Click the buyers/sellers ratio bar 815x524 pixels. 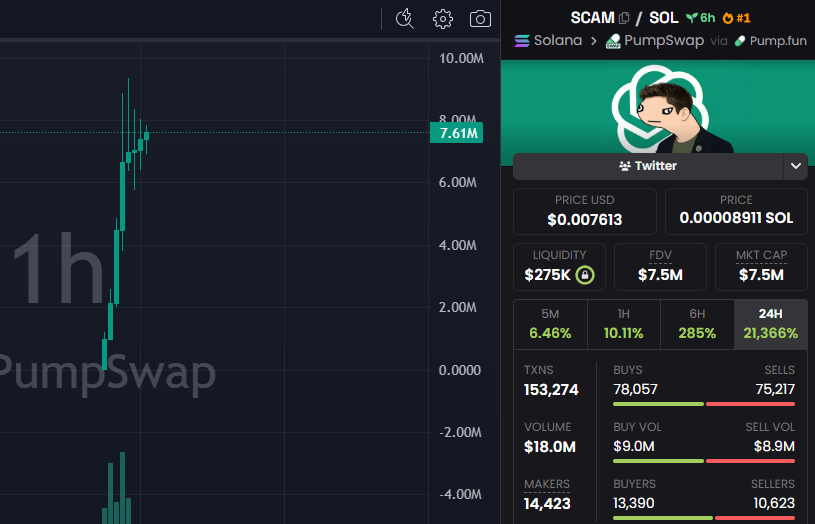tap(704, 518)
